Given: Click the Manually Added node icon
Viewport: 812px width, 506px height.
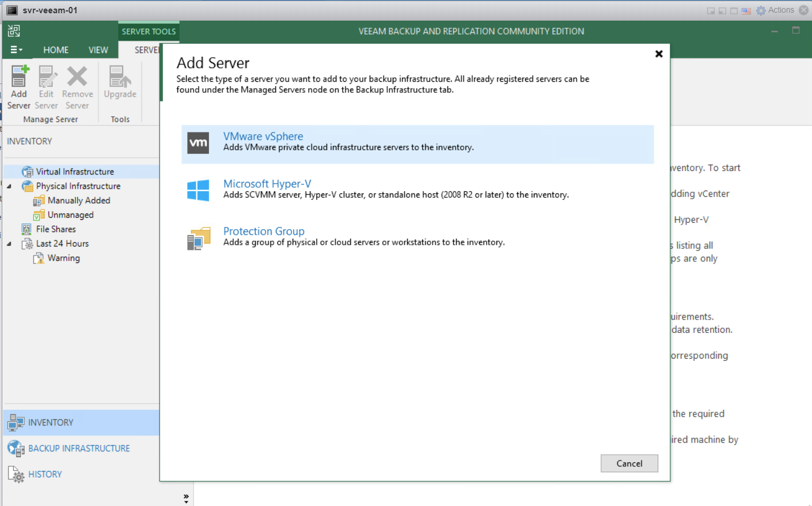Looking at the screenshot, I should pos(39,200).
